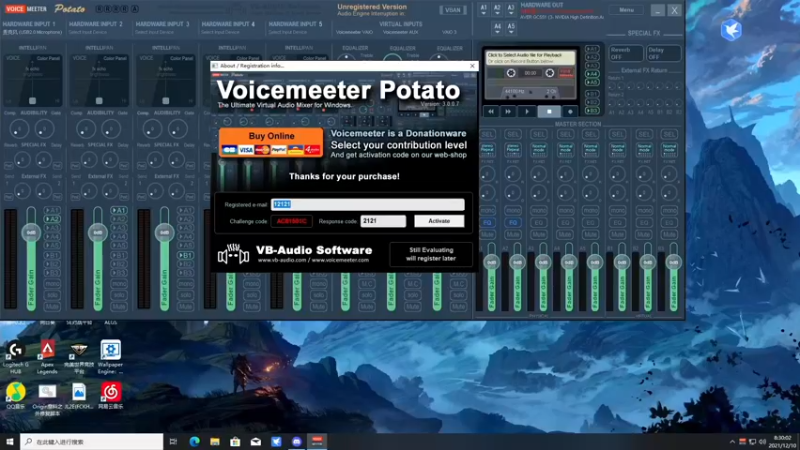Image resolution: width=800 pixels, height=450 pixels.
Task: Toggle the EQ button on master A1 bus
Action: (x=487, y=222)
